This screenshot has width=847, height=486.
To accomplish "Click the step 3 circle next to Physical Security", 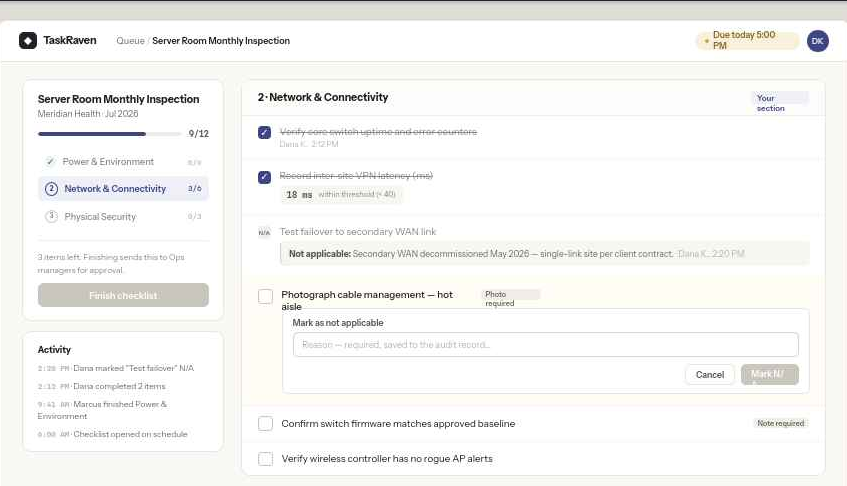I will (x=51, y=217).
